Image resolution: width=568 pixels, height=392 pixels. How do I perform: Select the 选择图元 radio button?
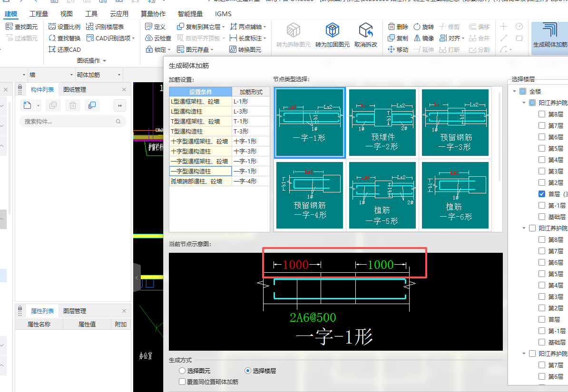182,371
